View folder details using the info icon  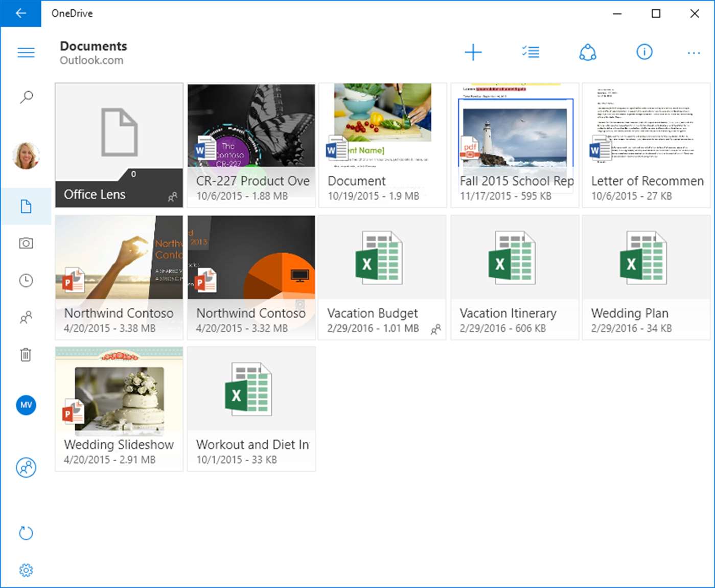pyautogui.click(x=644, y=52)
